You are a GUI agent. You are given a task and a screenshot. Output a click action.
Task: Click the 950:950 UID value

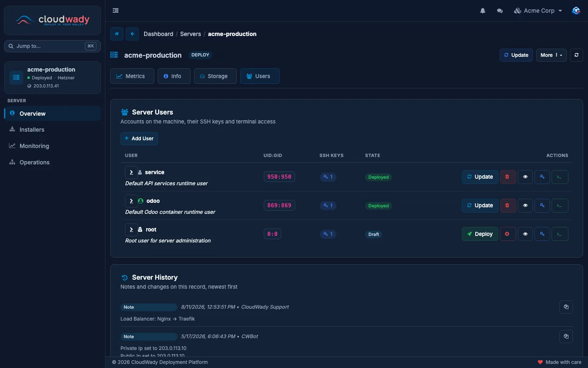click(x=279, y=177)
